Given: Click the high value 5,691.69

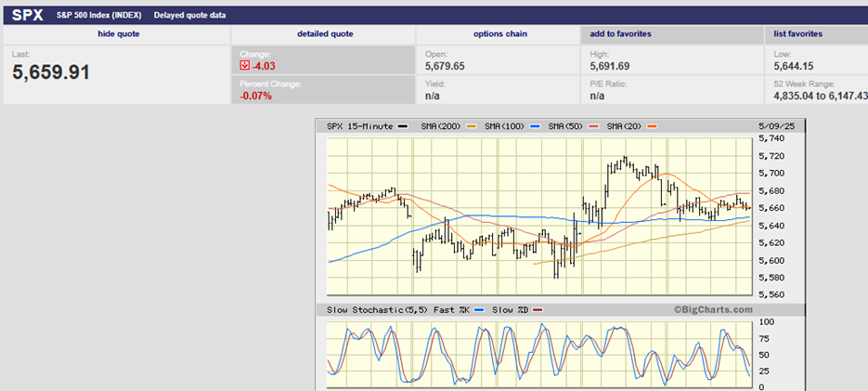Looking at the screenshot, I should pos(610,67).
